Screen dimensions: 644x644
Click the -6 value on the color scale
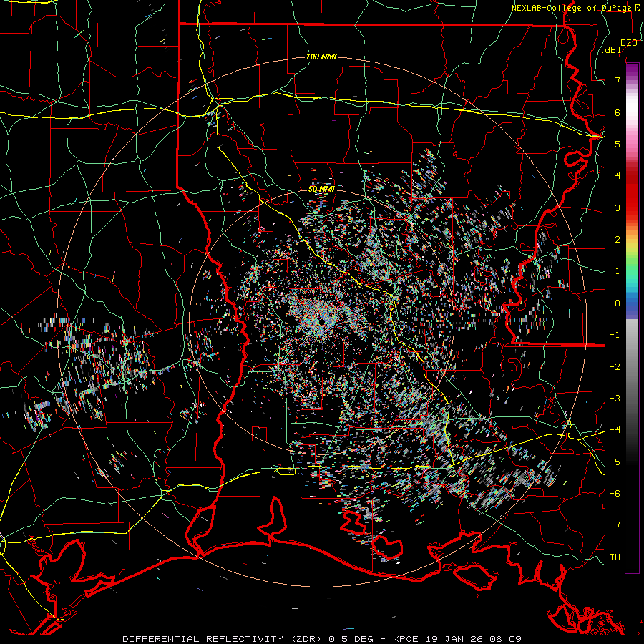pos(615,493)
